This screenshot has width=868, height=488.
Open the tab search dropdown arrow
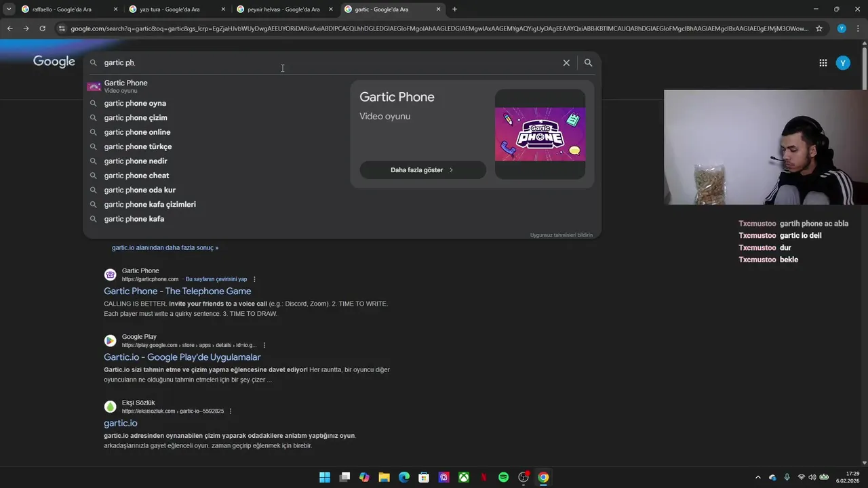point(8,9)
